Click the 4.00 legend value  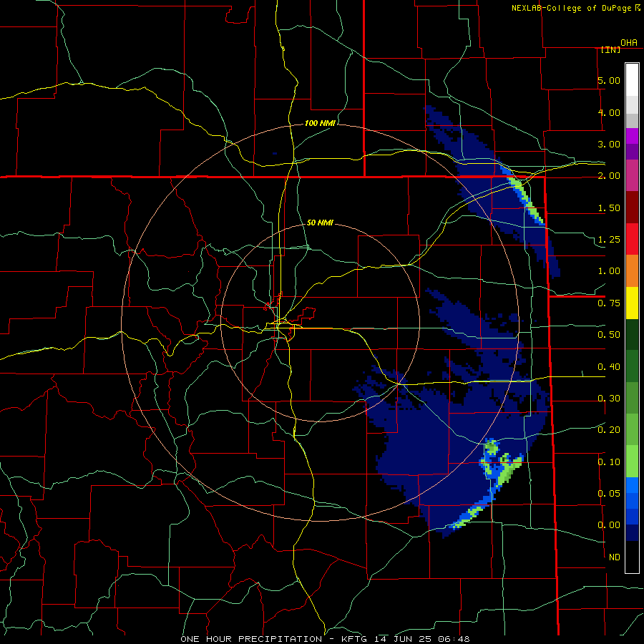(609, 112)
